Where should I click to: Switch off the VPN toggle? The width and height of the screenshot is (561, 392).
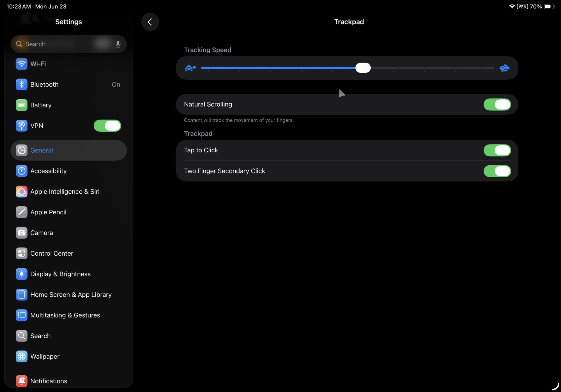(107, 126)
